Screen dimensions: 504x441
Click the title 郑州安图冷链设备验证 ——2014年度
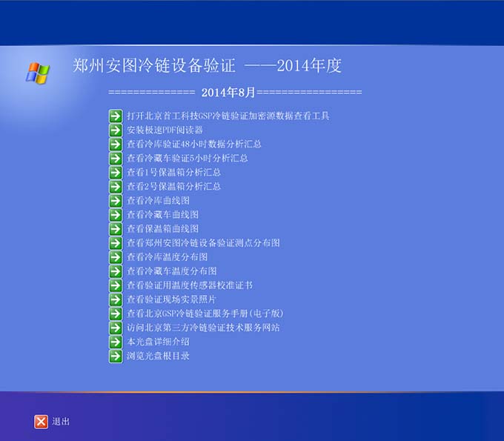207,66
